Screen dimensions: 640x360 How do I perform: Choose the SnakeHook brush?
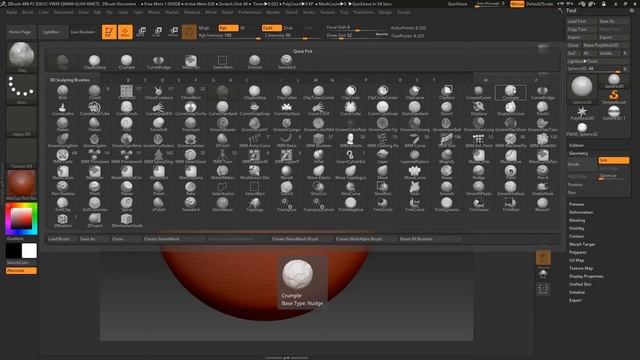point(542,188)
